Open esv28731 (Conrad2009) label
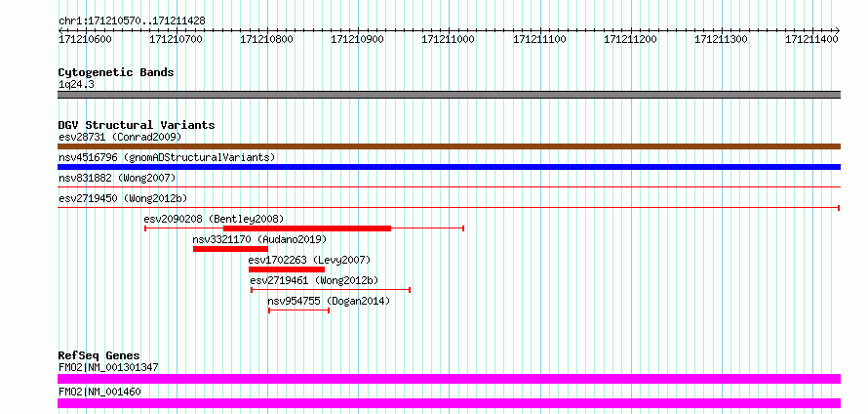 [x=120, y=137]
